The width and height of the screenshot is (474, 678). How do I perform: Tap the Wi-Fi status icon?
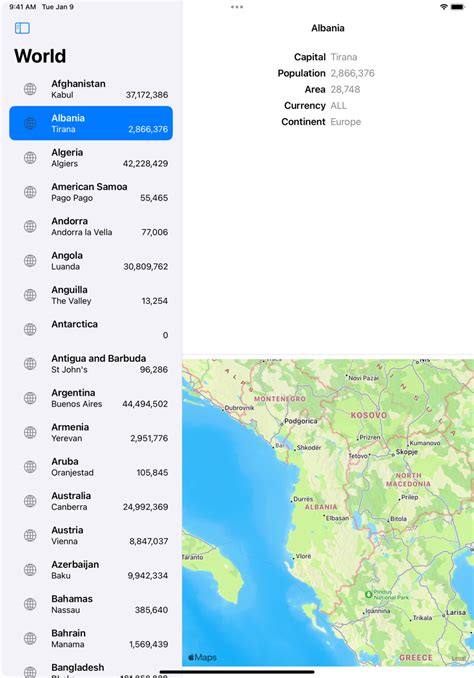click(443, 7)
